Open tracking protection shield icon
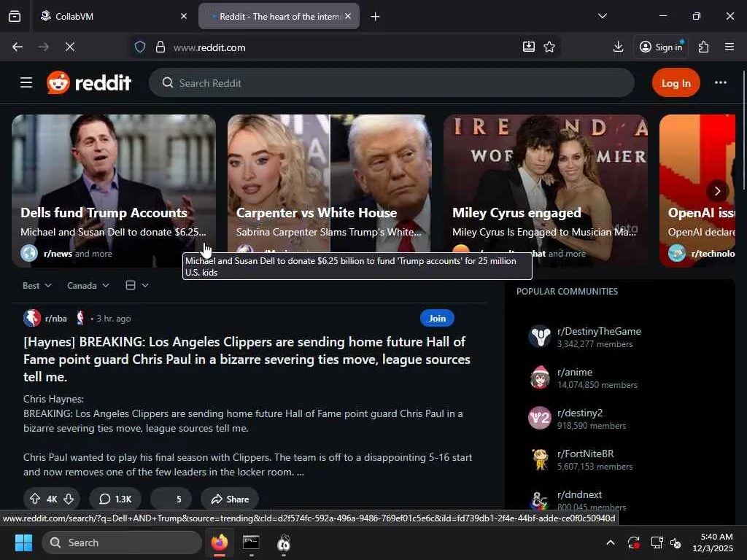747x560 pixels. pyautogui.click(x=139, y=47)
